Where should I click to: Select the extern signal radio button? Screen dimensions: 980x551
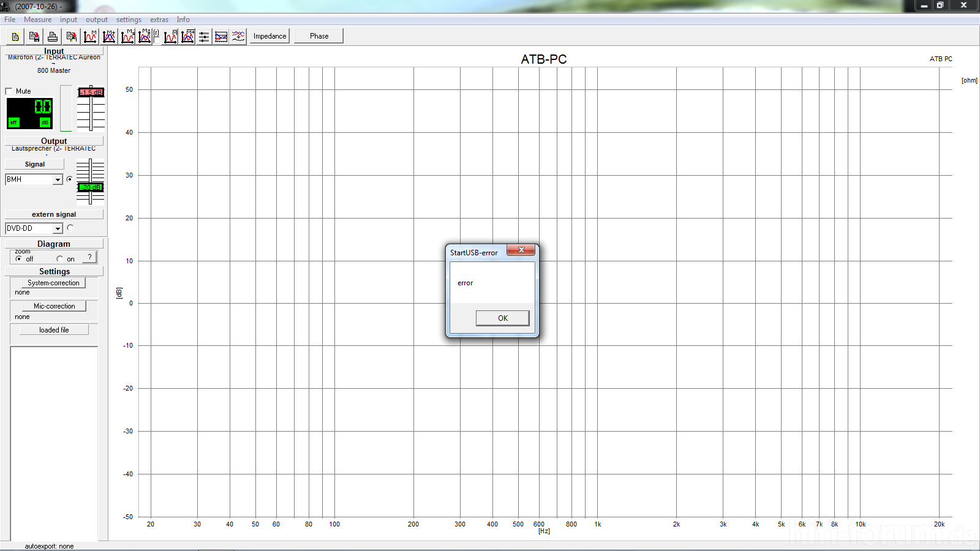[x=70, y=228]
